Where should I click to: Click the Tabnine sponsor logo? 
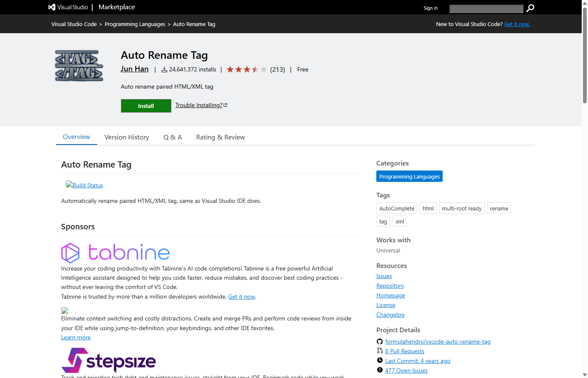click(x=115, y=253)
